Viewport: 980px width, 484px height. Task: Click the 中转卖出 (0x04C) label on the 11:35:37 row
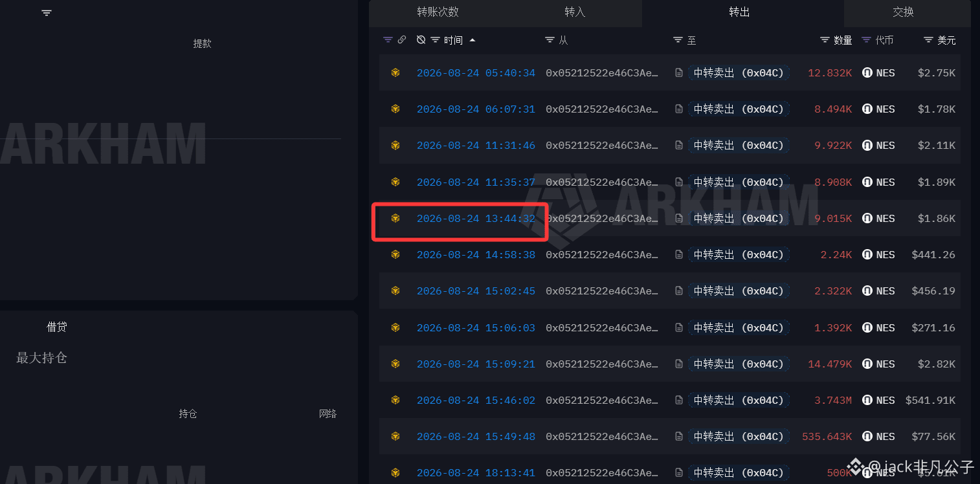coord(739,182)
